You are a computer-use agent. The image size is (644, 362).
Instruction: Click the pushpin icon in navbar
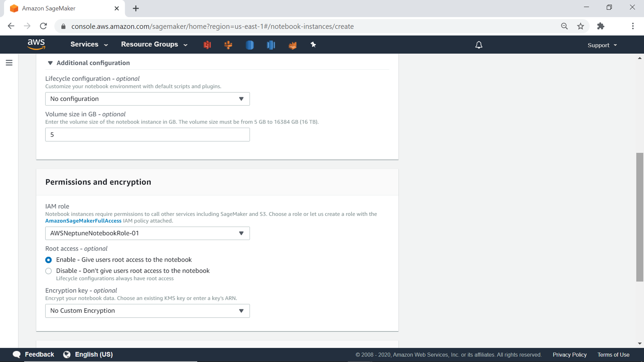(x=313, y=45)
